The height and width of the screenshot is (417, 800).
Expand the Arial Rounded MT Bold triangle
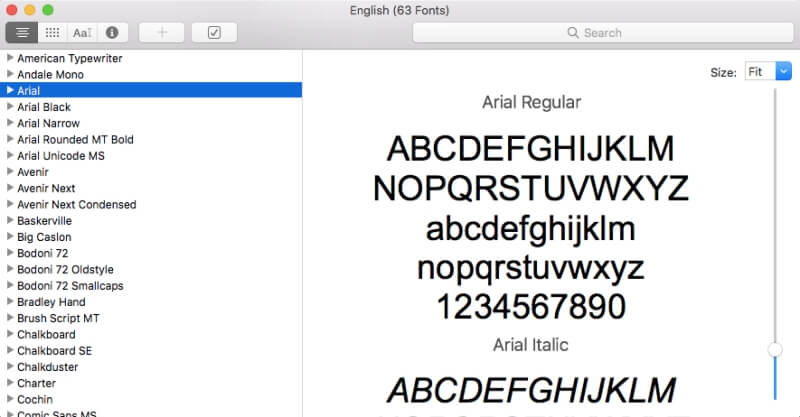pyautogui.click(x=10, y=139)
